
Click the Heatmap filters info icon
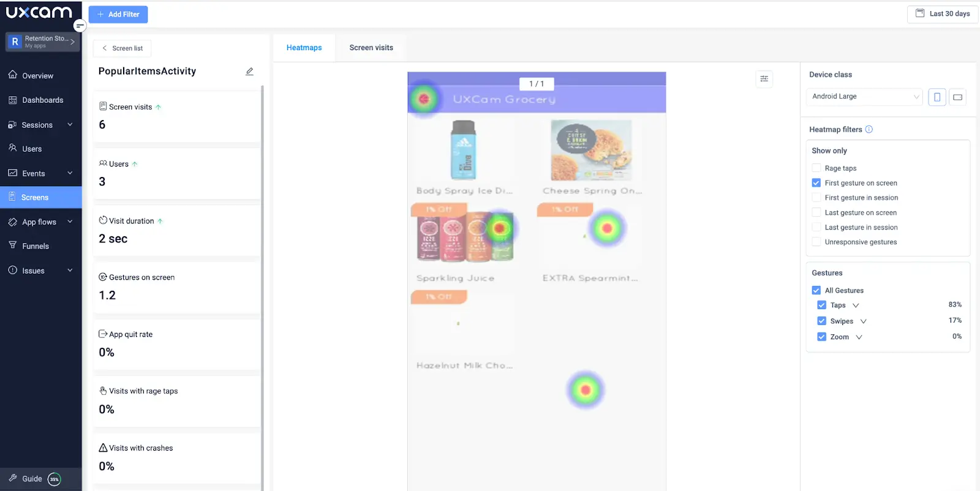coord(869,129)
